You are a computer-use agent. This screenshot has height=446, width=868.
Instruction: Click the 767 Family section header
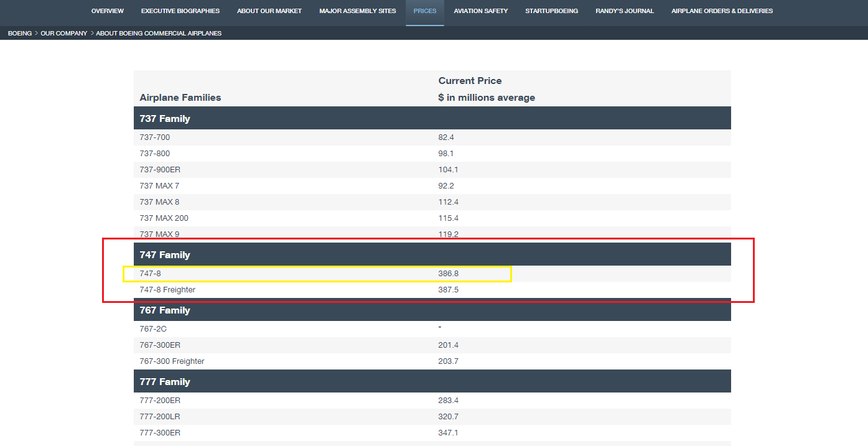point(432,310)
